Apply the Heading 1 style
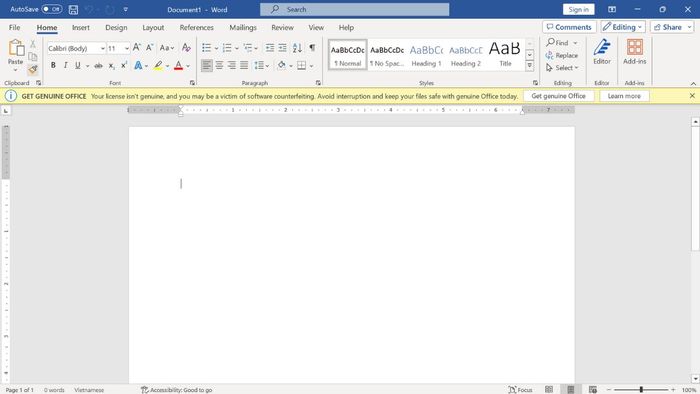Image resolution: width=700 pixels, height=394 pixels. (x=426, y=55)
